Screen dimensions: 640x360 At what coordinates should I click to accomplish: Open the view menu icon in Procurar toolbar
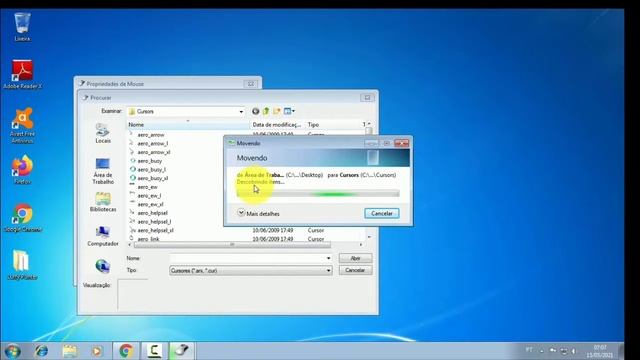coord(289,111)
